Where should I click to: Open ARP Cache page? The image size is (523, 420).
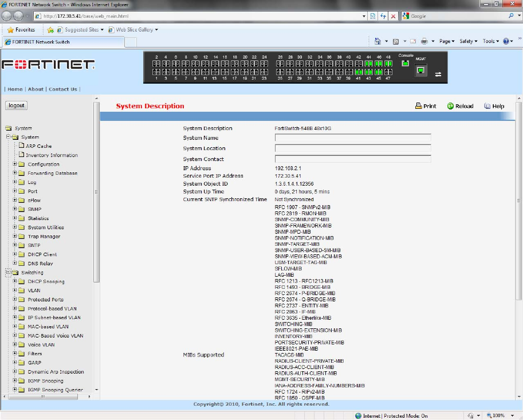39,146
